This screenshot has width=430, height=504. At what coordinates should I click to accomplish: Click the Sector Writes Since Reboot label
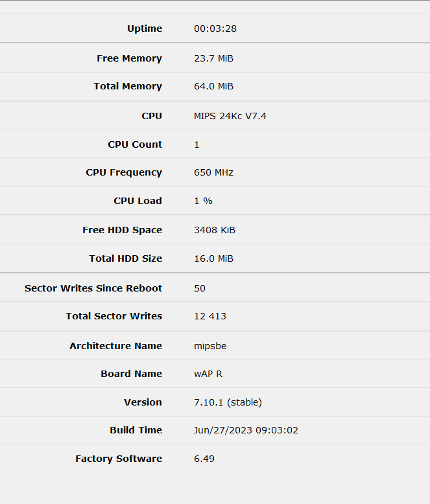(x=93, y=288)
